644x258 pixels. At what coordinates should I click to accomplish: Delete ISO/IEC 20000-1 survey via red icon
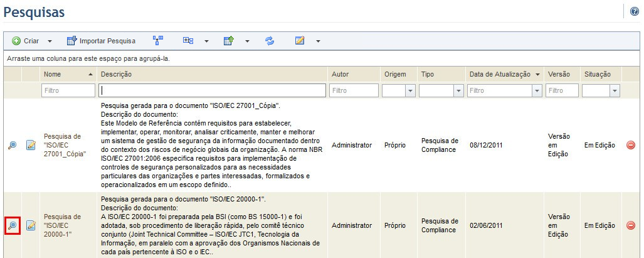[x=630, y=225]
